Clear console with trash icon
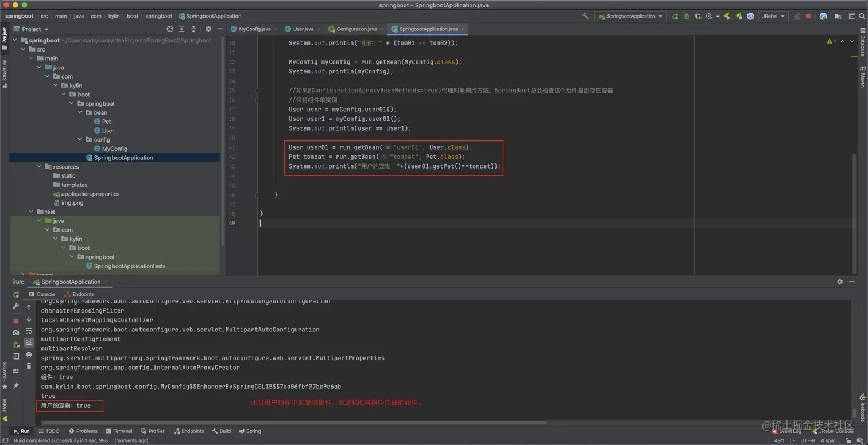 pos(29,366)
